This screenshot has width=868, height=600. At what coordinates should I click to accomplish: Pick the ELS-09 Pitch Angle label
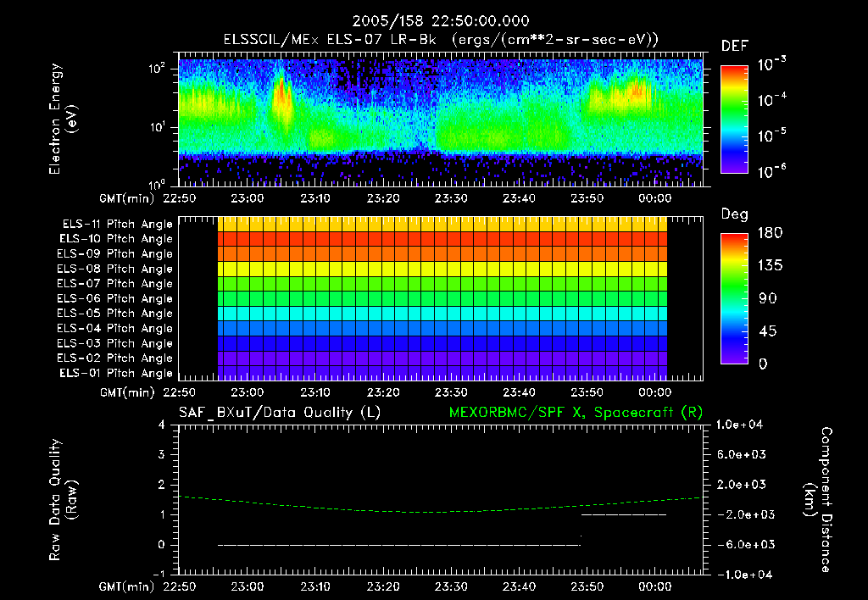[x=116, y=253]
